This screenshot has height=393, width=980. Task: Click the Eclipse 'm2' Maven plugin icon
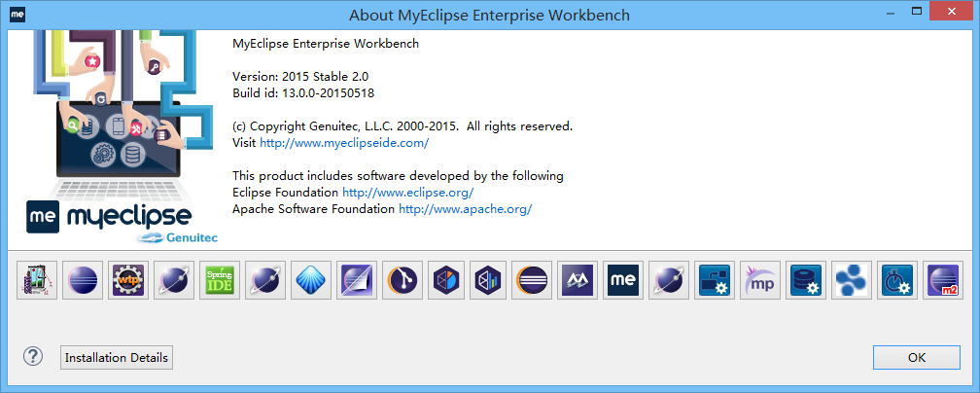click(943, 280)
